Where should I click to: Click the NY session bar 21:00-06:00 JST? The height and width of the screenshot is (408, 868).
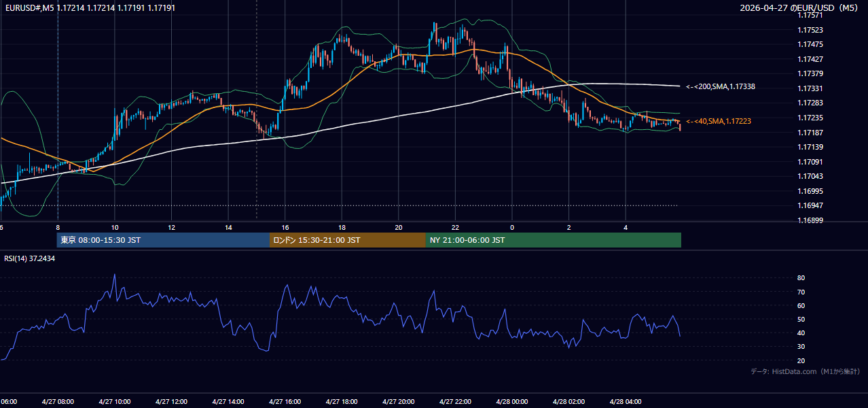pyautogui.click(x=554, y=240)
